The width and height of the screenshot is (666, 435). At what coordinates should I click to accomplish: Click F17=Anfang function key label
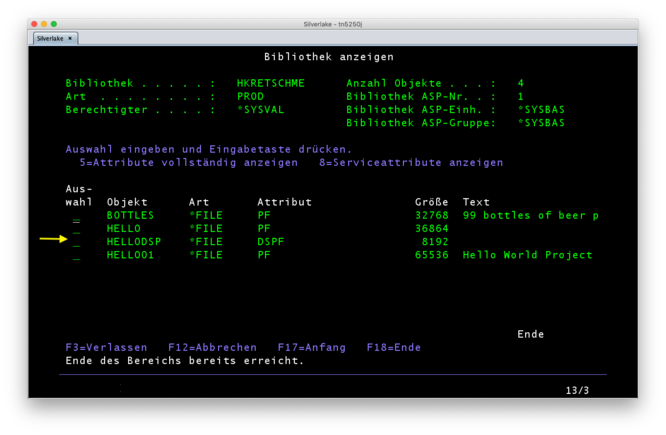[x=311, y=347]
